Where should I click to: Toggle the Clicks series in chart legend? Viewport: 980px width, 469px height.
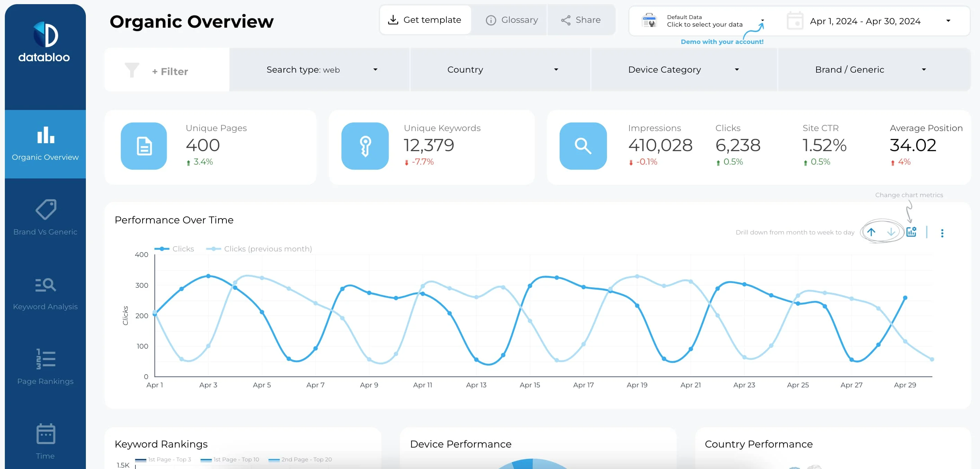[175, 249]
